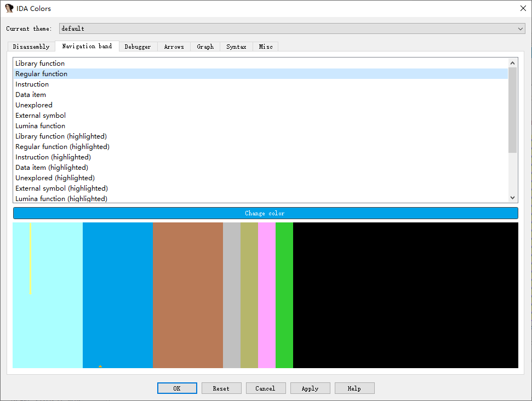Click the green Lumina function band
Image resolution: width=532 pixels, height=401 pixels.
click(x=284, y=295)
